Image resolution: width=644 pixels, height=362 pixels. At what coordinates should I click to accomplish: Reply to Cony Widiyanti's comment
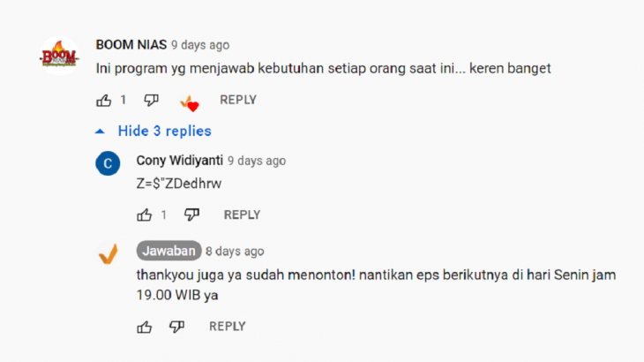pyautogui.click(x=242, y=215)
